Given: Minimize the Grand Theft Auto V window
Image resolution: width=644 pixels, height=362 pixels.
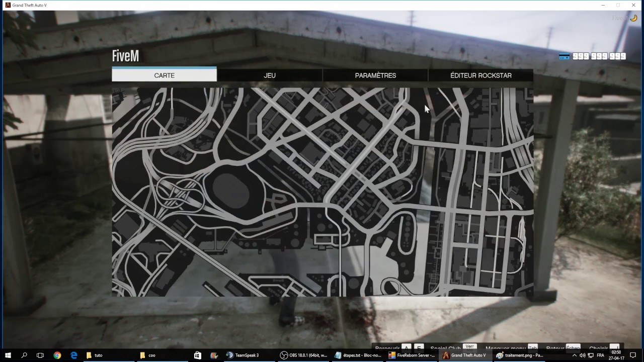Looking at the screenshot, I should [603, 5].
